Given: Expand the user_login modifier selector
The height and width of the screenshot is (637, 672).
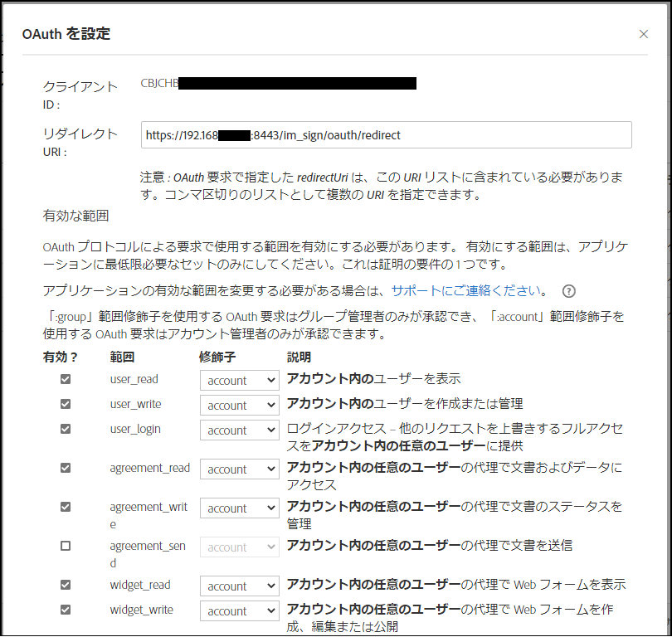Looking at the screenshot, I should point(239,430).
